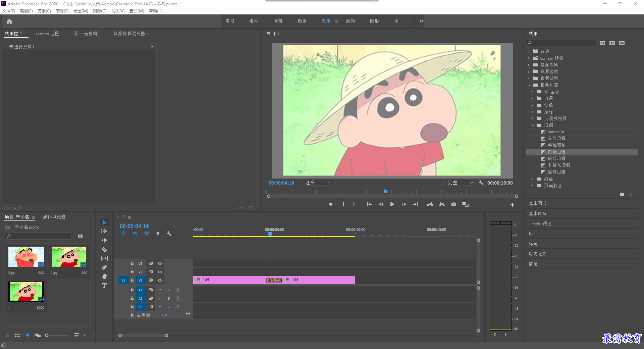Toggle V2 track visibility eye

160,272
